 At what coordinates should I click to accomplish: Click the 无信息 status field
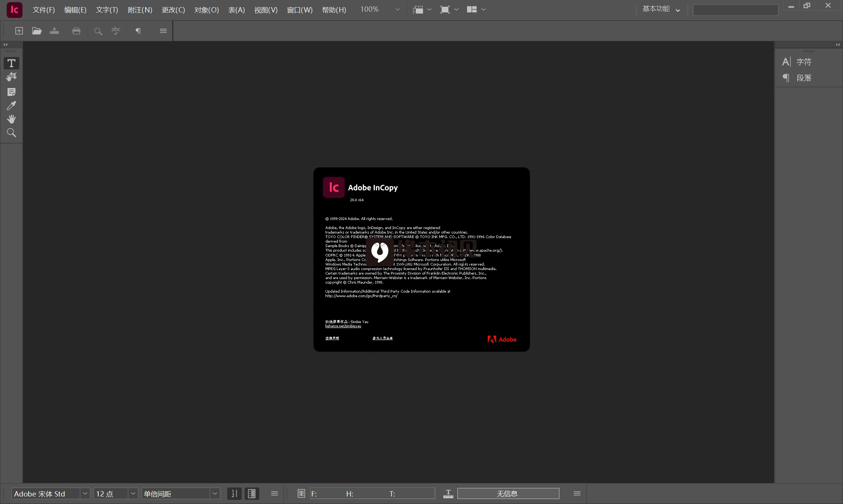pos(508,493)
